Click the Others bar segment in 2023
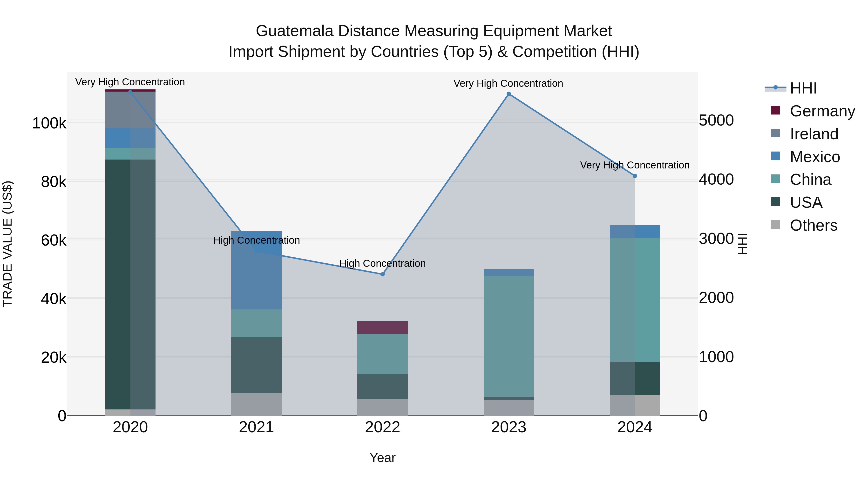Screen dimensions: 868x488 (509, 408)
